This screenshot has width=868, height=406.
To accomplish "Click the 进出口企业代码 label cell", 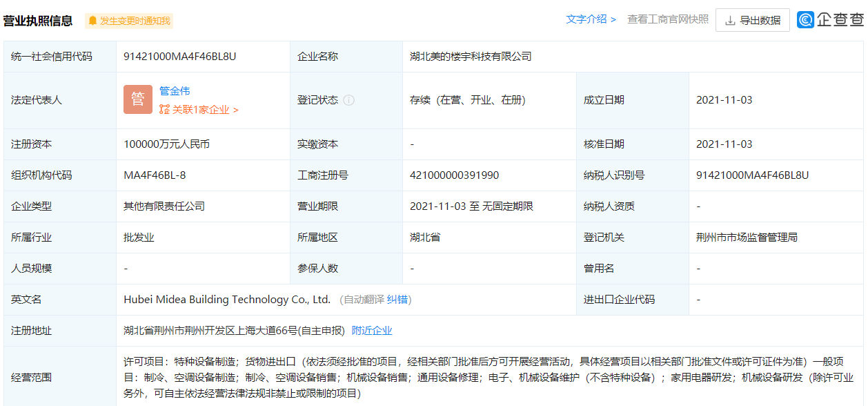I will point(633,300).
